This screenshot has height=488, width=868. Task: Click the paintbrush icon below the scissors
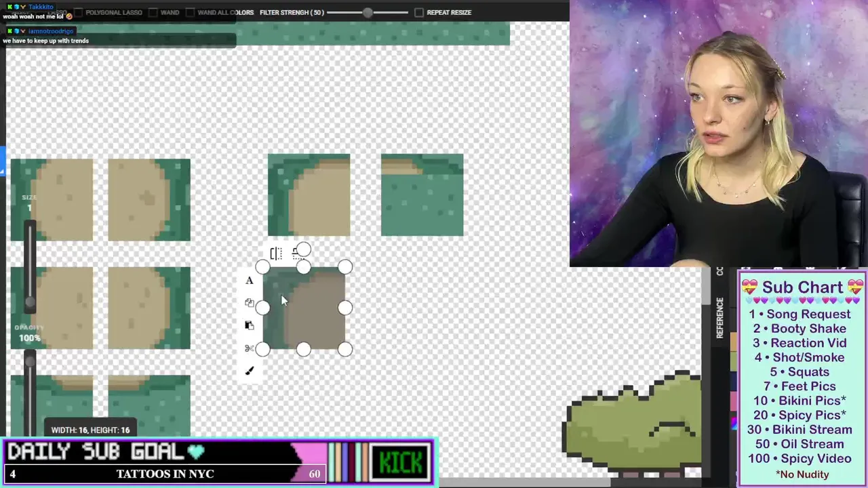click(250, 371)
